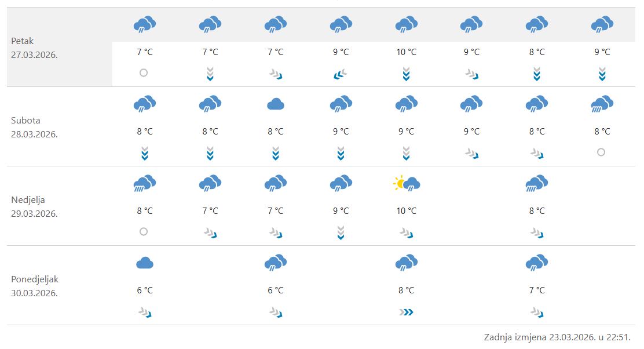Click the rain cloud above Ponedjeljak 8 °C
This screenshot has width=644, height=349.
click(x=406, y=262)
